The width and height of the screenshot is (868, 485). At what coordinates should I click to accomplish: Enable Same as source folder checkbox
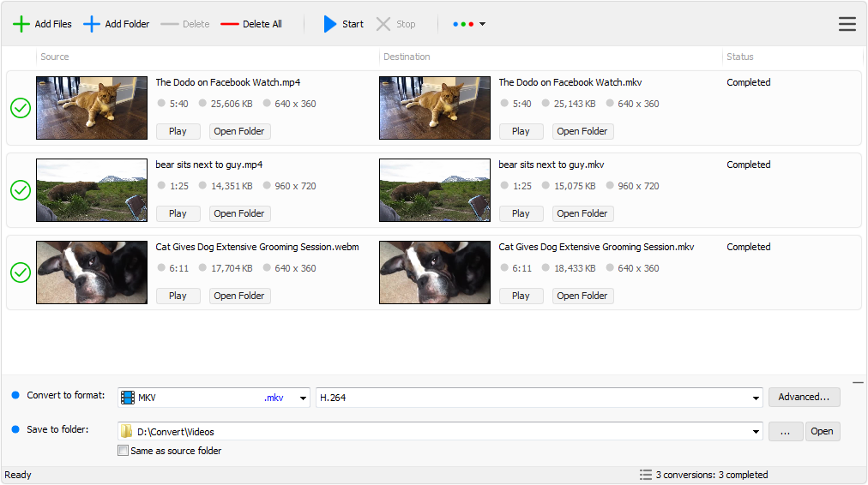click(123, 451)
